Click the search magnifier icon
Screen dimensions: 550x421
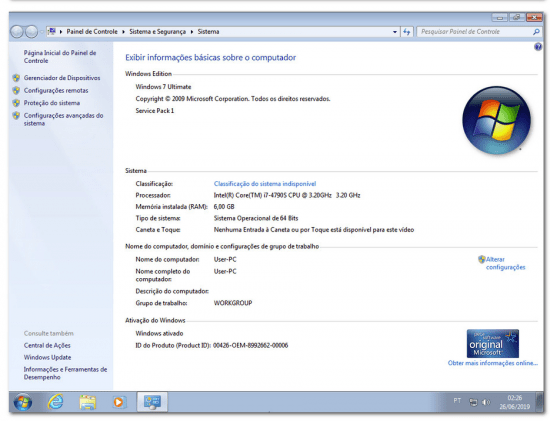pyautogui.click(x=536, y=32)
